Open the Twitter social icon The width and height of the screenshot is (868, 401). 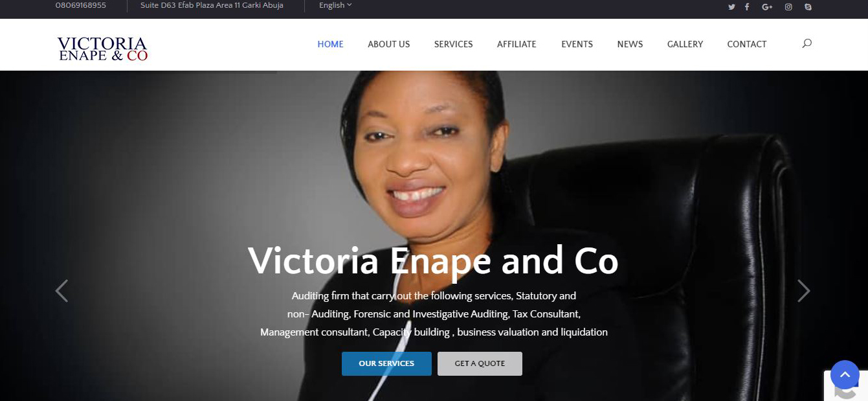click(x=731, y=7)
